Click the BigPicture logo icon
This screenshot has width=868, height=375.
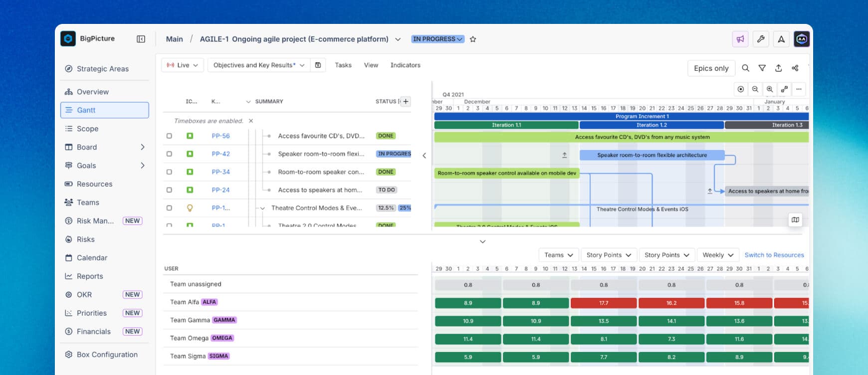click(68, 38)
